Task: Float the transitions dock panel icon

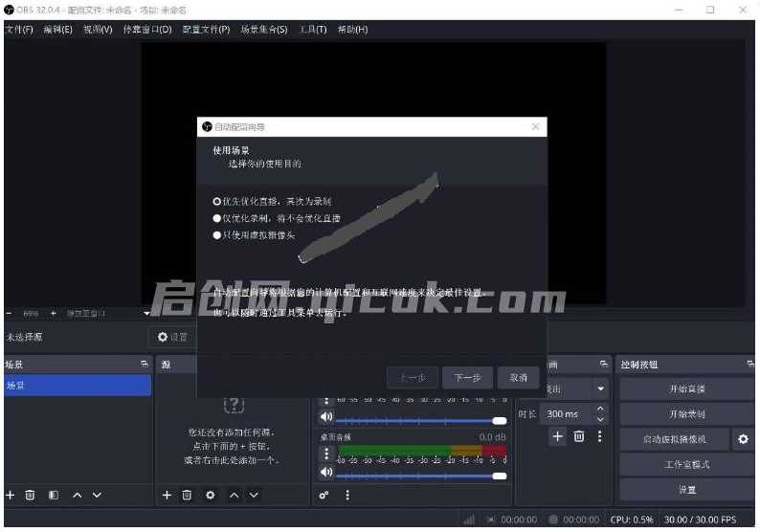Action: (603, 364)
